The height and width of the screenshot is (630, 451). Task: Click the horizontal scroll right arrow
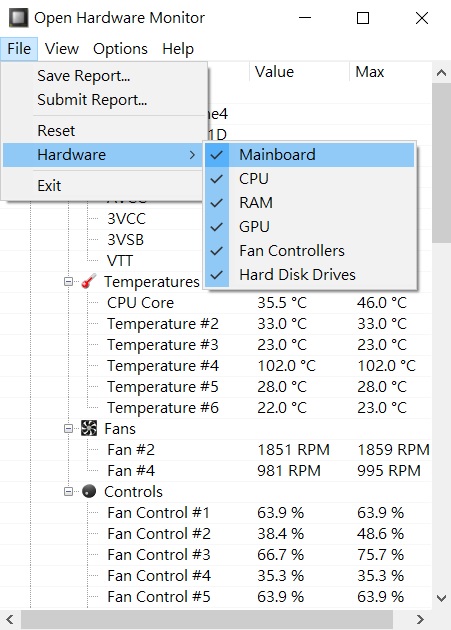coord(420,619)
